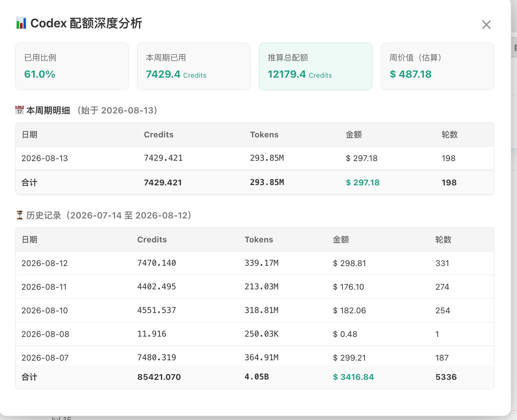517x420 pixels.
Task: Click the 318.81M tokens value
Action: tap(262, 310)
